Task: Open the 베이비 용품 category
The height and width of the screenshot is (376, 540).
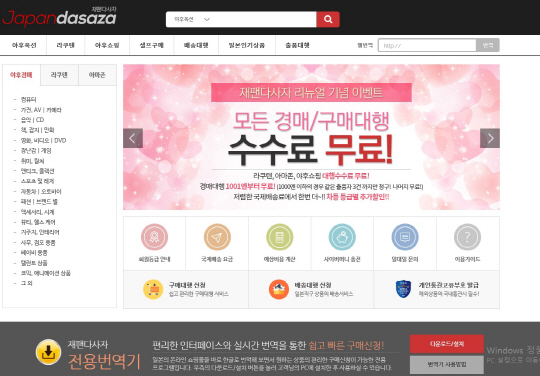Action: tap(34, 253)
